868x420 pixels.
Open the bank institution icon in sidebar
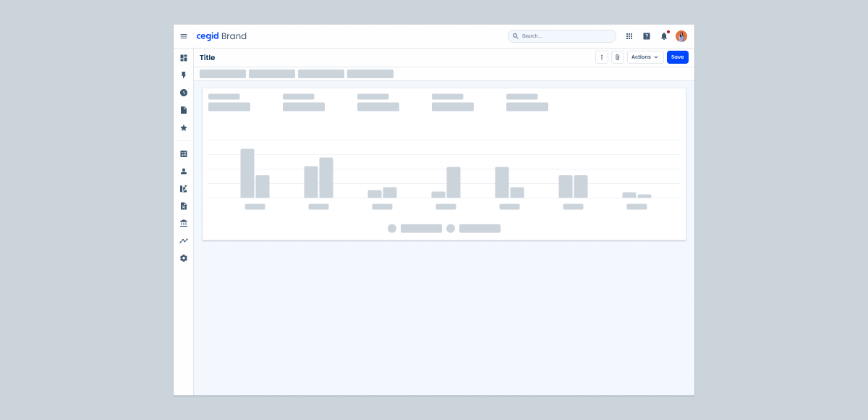click(183, 223)
